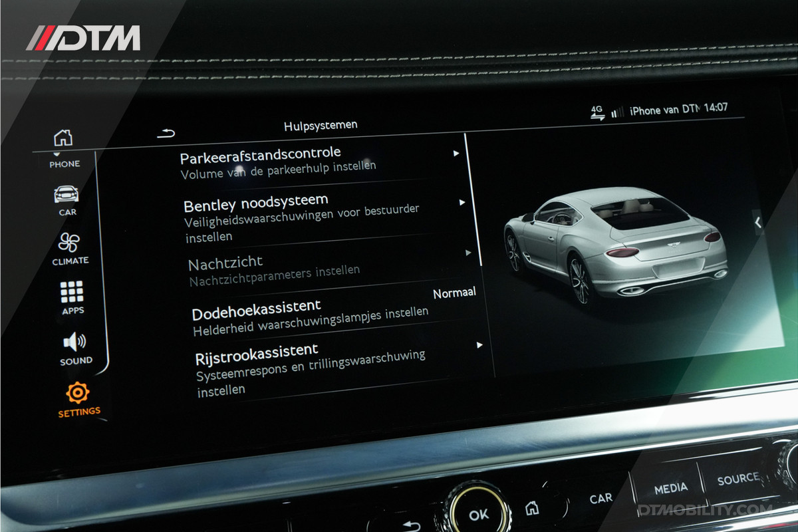Viewport: 798px width, 532px height.
Task: Select the Nachtzicht menu item
Action: pyautogui.click(x=226, y=263)
